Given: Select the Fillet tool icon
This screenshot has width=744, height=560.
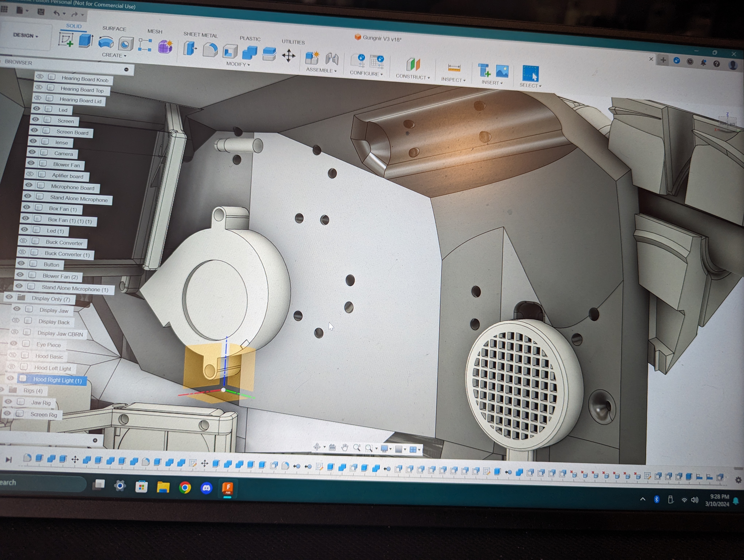Looking at the screenshot, I should pyautogui.click(x=210, y=50).
